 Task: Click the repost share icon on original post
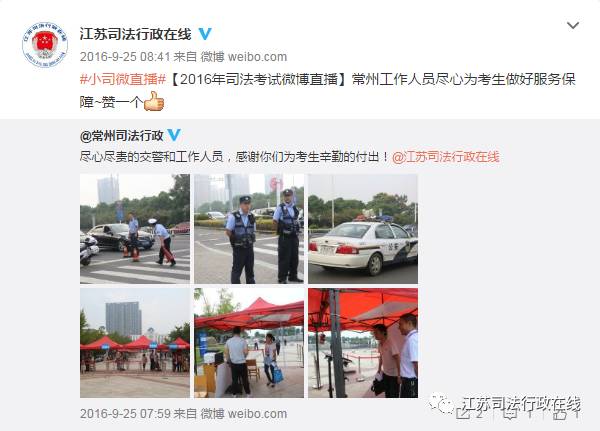[x=463, y=413]
